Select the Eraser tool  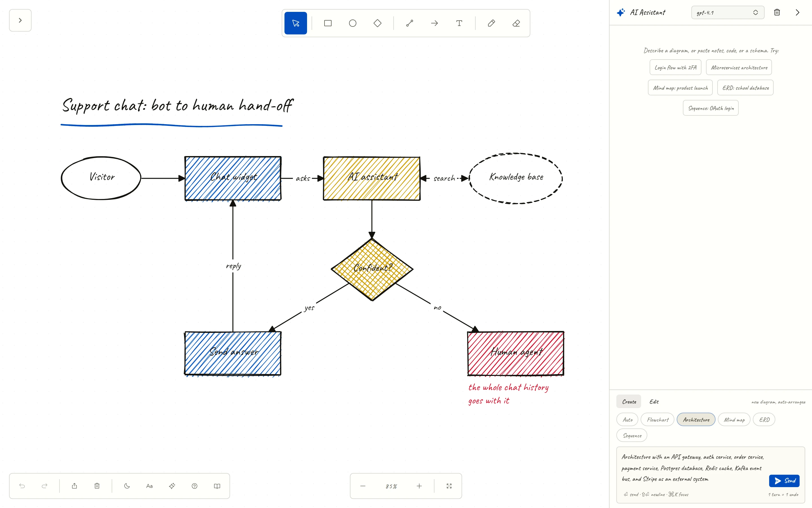click(517, 23)
